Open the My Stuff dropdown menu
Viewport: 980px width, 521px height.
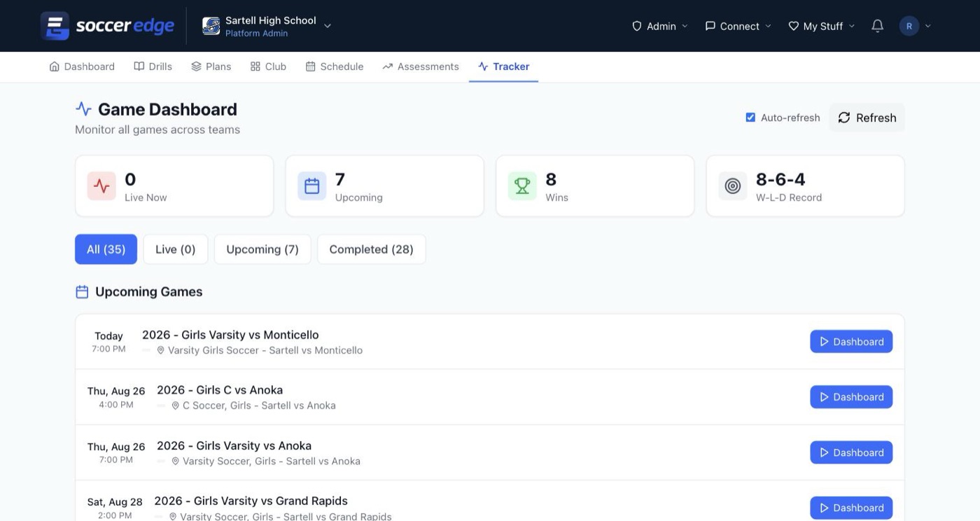821,26
